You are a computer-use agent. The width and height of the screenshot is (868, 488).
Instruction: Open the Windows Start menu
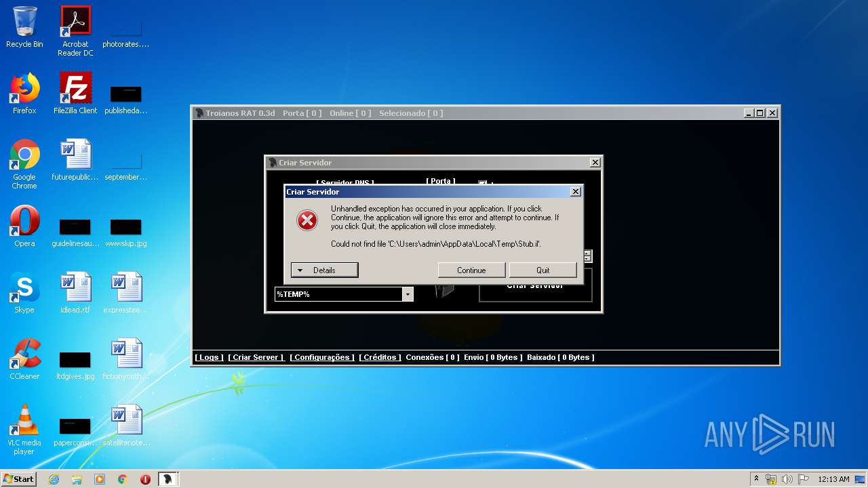(19, 479)
